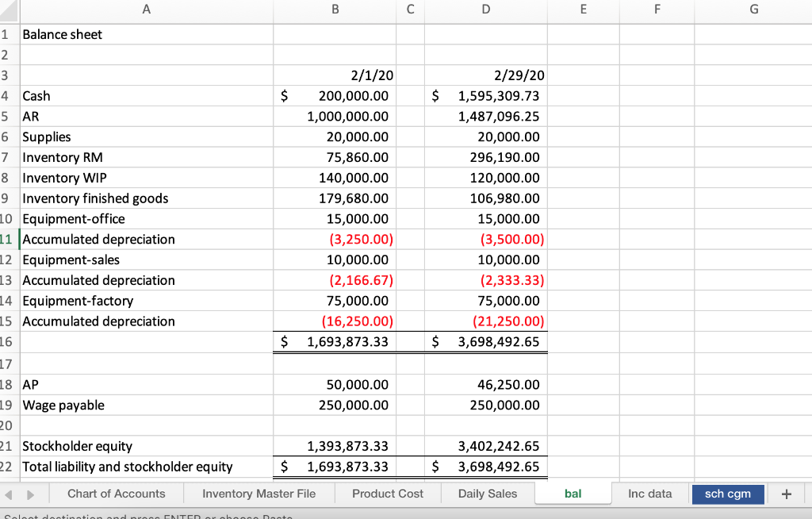The image size is (812, 519).
Task: Select the 2/1/20 date cell
Action: pos(335,75)
